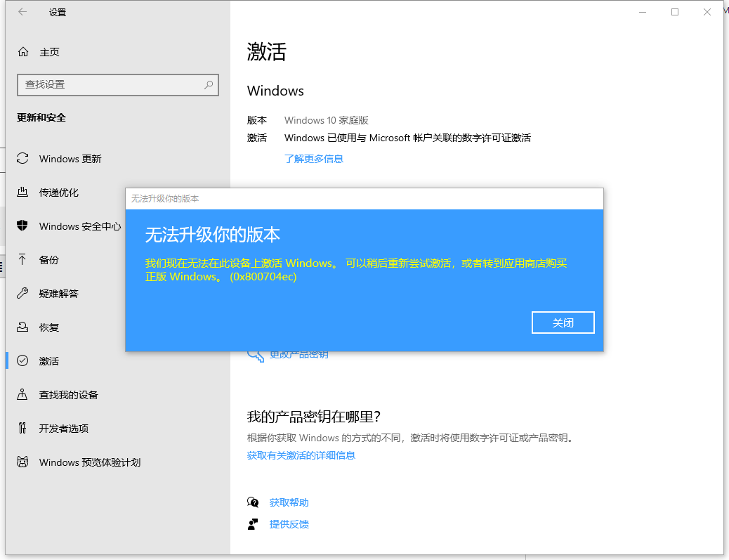This screenshot has height=560, width=729.
Task: Click the back arrow in Settings
Action: point(22,12)
